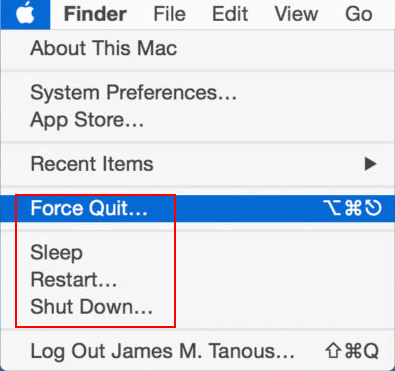Image resolution: width=395 pixels, height=371 pixels.
Task: Open the File menu
Action: tap(169, 14)
